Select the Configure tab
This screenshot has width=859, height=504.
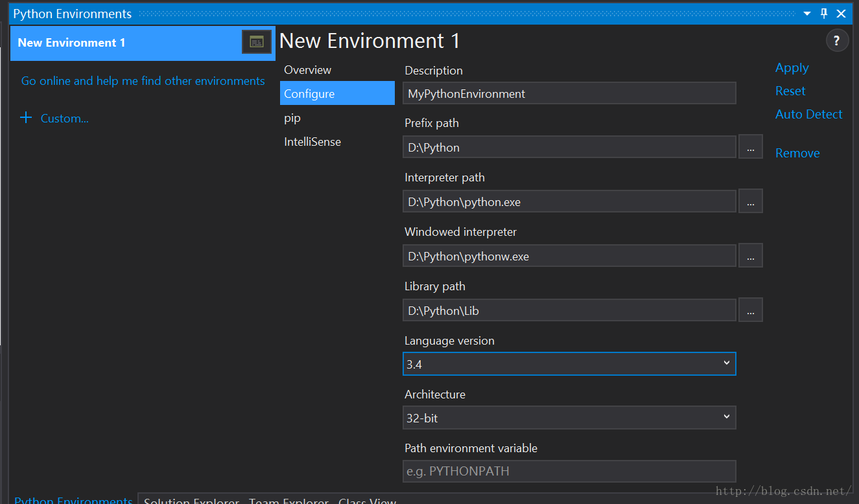point(337,93)
